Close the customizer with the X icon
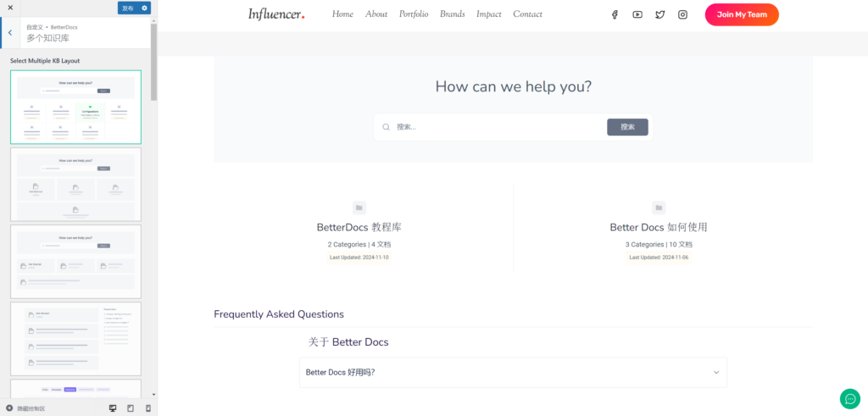The image size is (868, 416). click(10, 8)
